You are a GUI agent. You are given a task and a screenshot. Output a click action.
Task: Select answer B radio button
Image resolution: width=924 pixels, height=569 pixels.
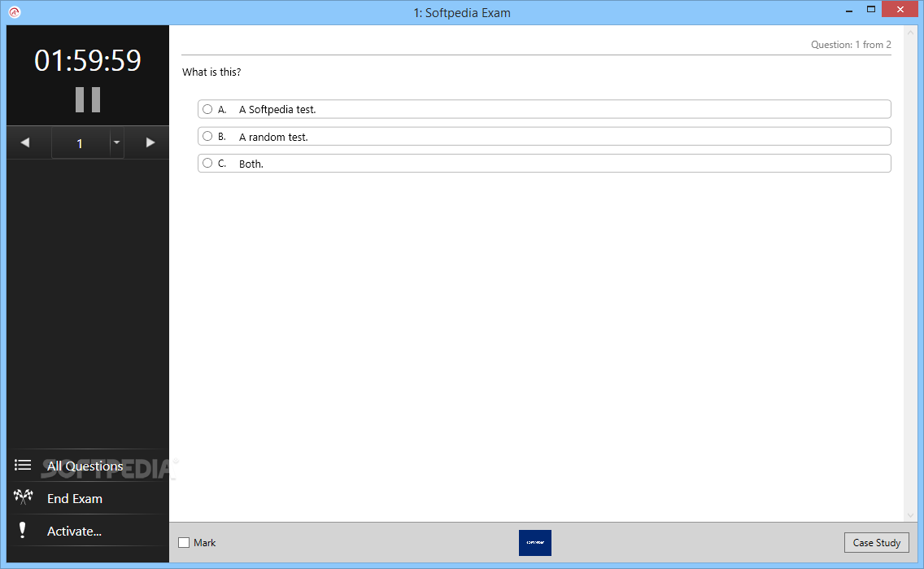[x=207, y=136]
